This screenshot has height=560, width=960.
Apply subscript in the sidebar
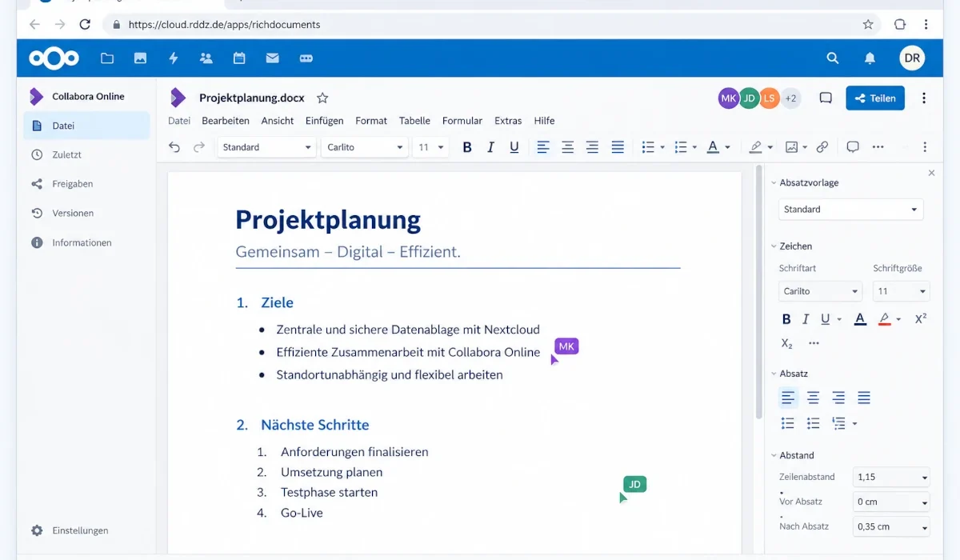pyautogui.click(x=787, y=343)
